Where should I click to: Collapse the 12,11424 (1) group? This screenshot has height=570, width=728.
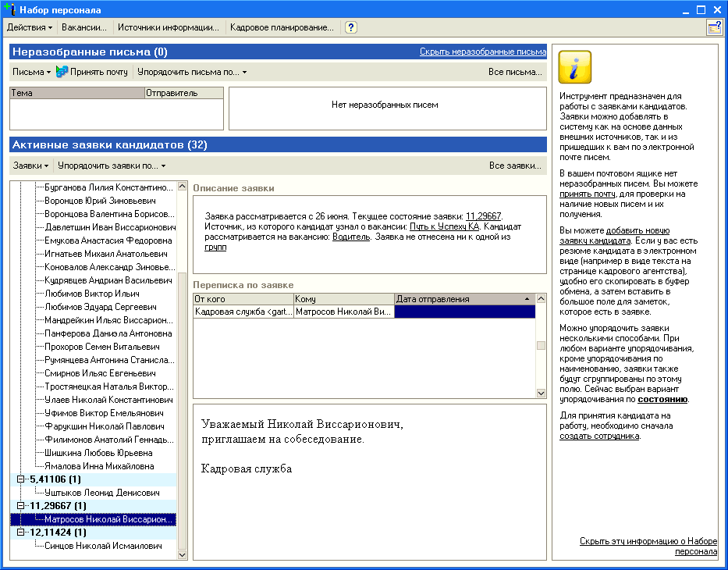(20, 532)
